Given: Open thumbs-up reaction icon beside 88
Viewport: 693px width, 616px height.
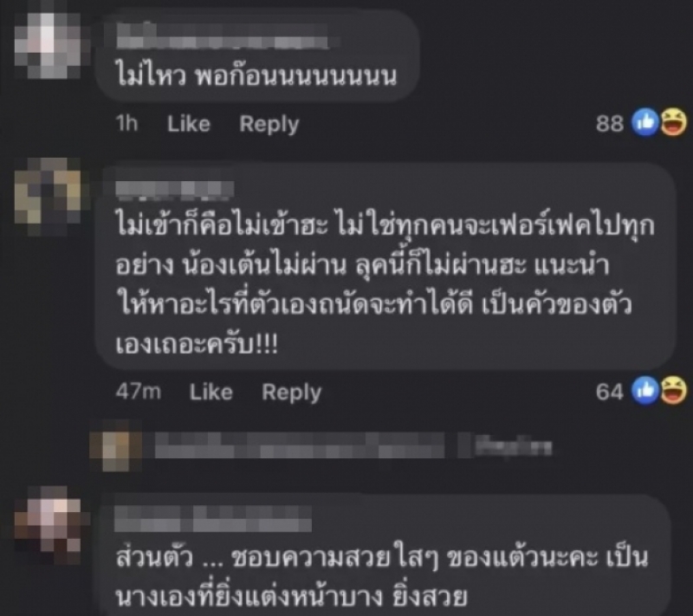Looking at the screenshot, I should 645,121.
